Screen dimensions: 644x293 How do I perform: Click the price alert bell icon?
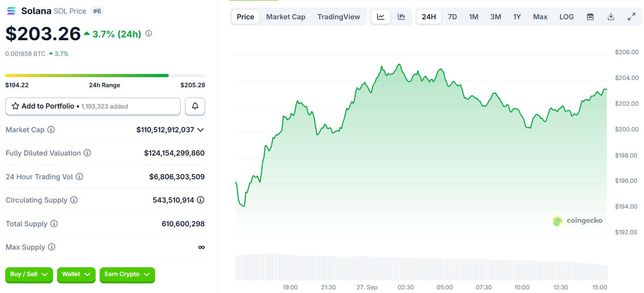(195, 106)
